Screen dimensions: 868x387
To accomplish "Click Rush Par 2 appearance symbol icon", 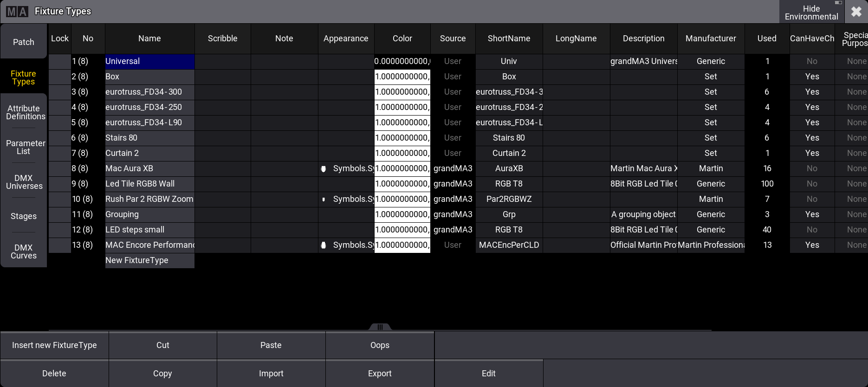I will [324, 200].
